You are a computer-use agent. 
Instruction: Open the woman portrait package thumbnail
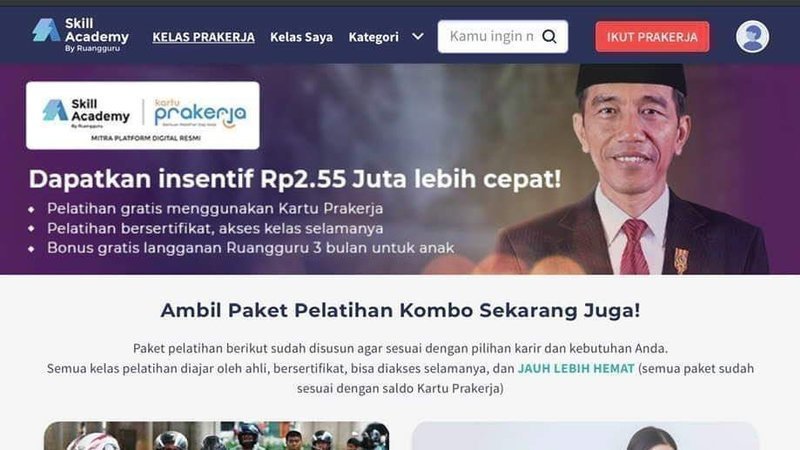coord(585,436)
